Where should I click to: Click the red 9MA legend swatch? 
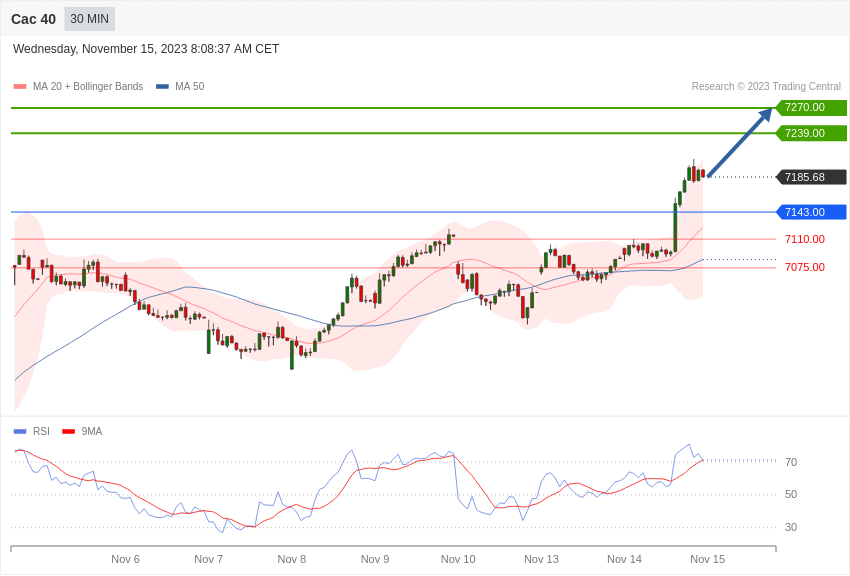68,432
